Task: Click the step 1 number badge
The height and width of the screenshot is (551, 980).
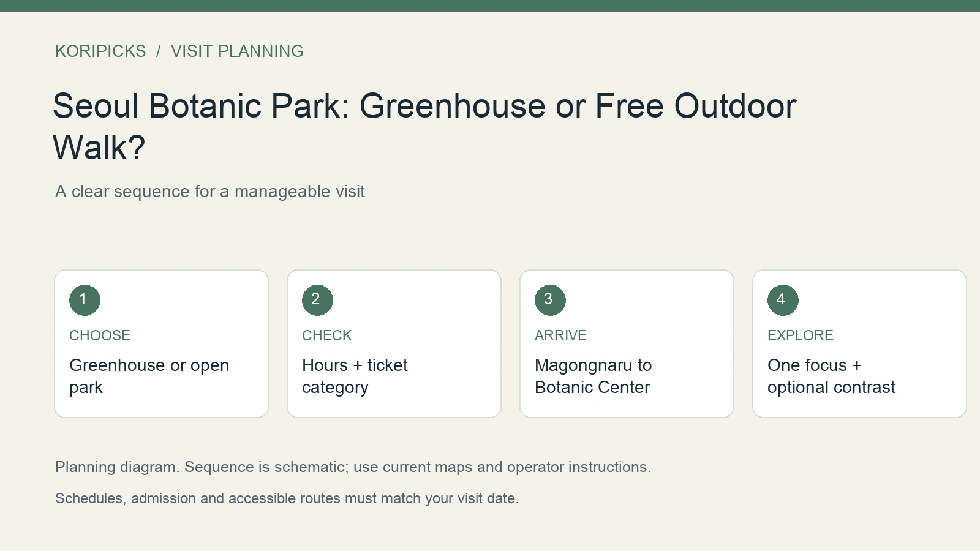Action: [85, 300]
